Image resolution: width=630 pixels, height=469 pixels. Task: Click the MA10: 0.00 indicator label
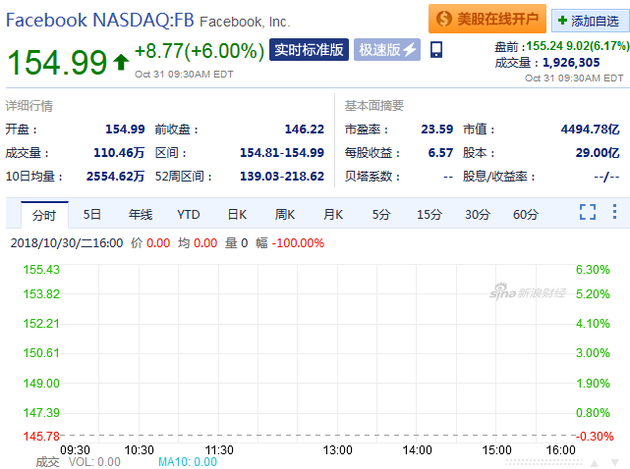[x=188, y=462]
